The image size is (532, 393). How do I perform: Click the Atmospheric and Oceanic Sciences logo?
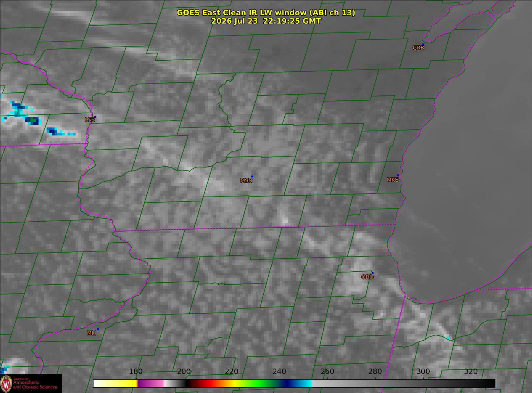31,383
